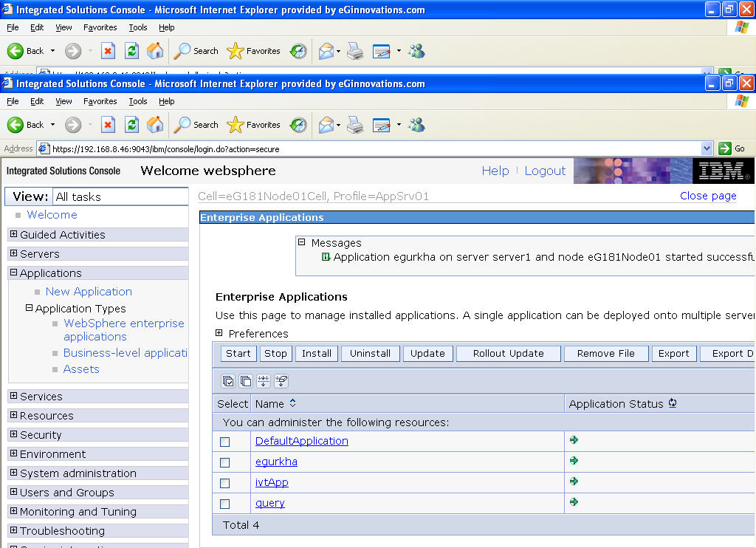This screenshot has width=756, height=548.
Task: Open New Application link
Action: [89, 292]
